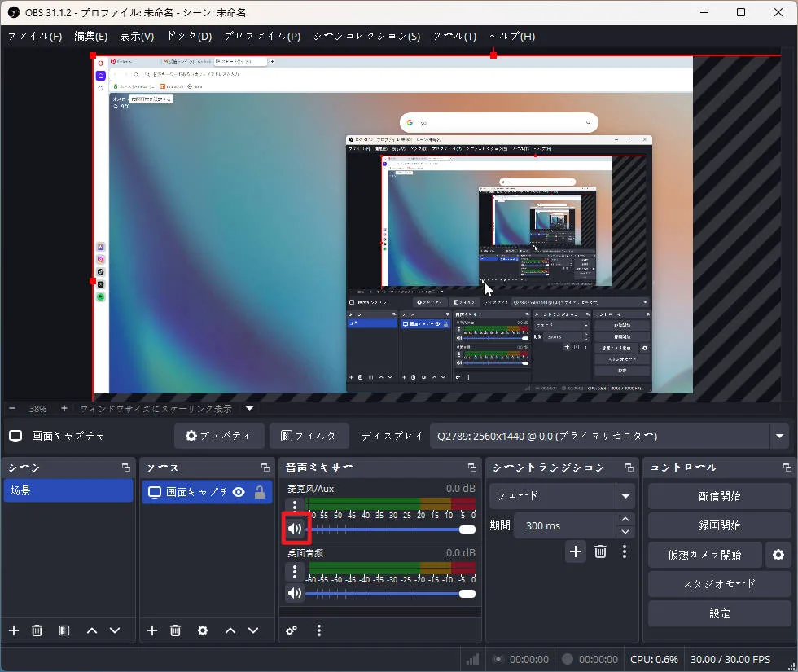Image resolution: width=798 pixels, height=672 pixels.
Task: Add a configurable transition
Action: pyautogui.click(x=576, y=551)
